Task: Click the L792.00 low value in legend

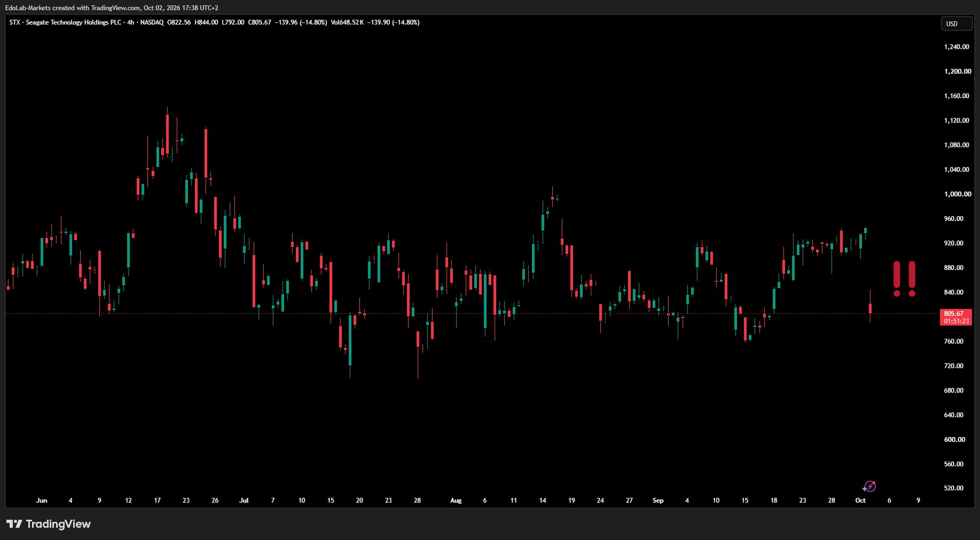Action: click(x=233, y=22)
